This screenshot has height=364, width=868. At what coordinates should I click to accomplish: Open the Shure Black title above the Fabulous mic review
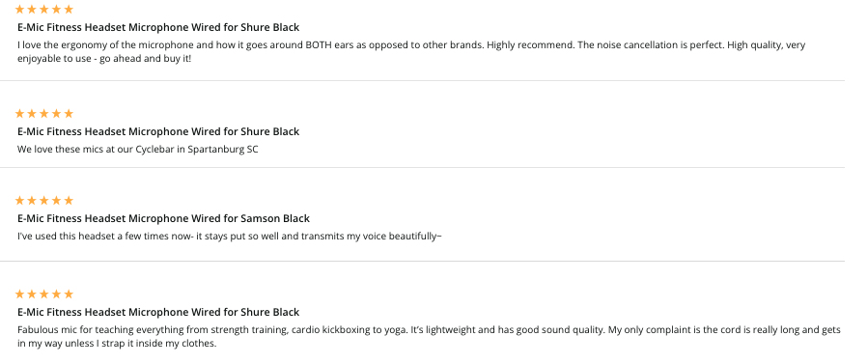[158, 312]
